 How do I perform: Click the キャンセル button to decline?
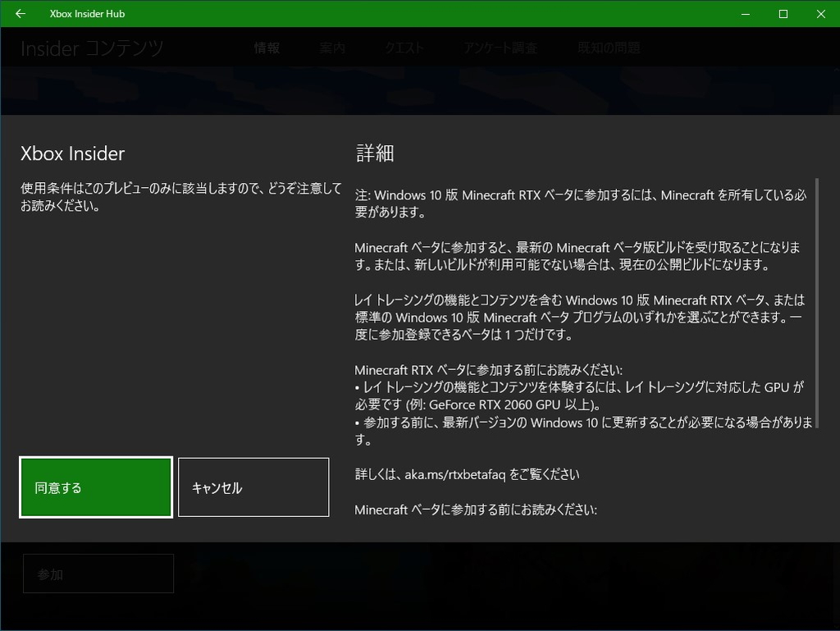point(253,487)
